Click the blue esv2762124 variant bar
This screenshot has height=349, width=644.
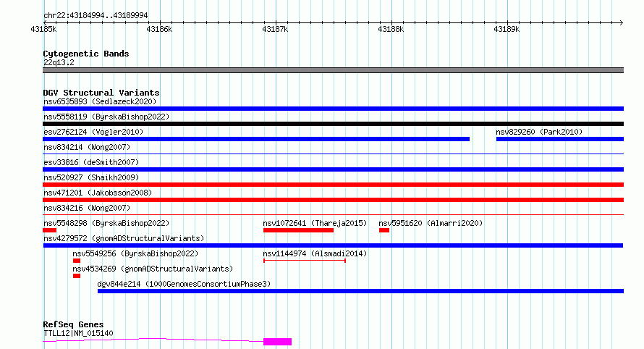pos(256,139)
